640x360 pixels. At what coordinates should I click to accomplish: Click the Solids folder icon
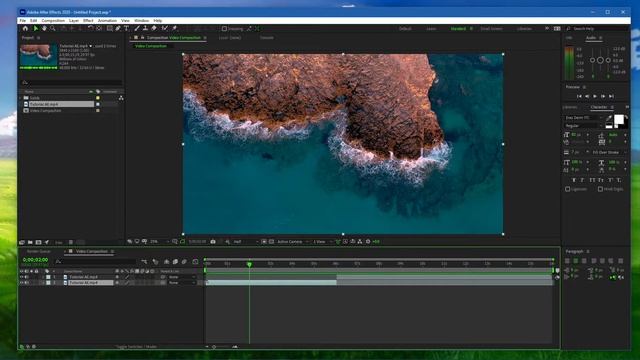[26, 98]
